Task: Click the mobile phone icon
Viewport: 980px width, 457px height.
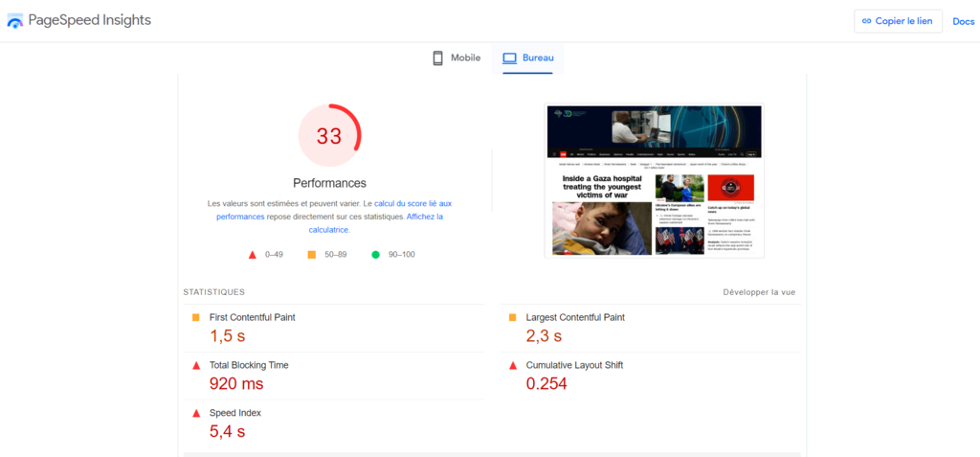Action: click(437, 58)
